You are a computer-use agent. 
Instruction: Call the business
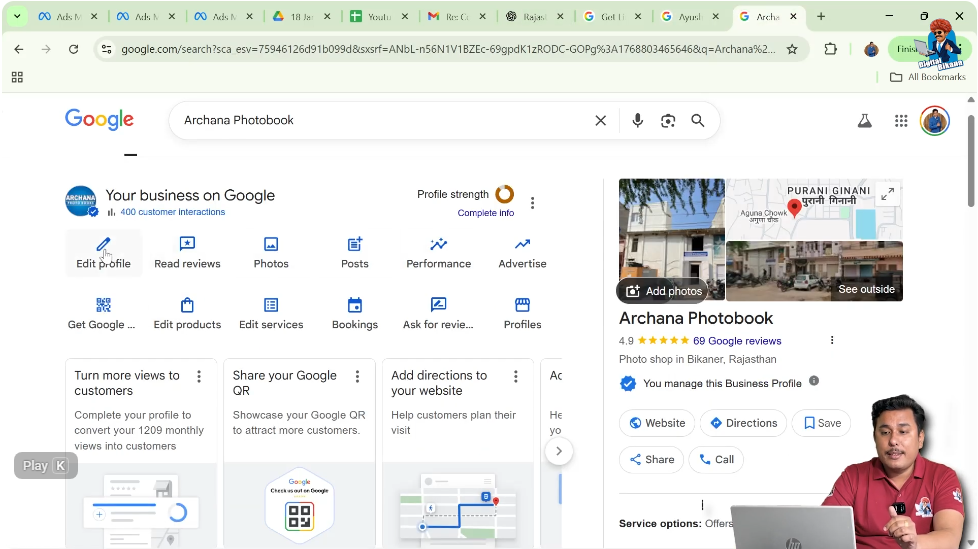point(716,459)
